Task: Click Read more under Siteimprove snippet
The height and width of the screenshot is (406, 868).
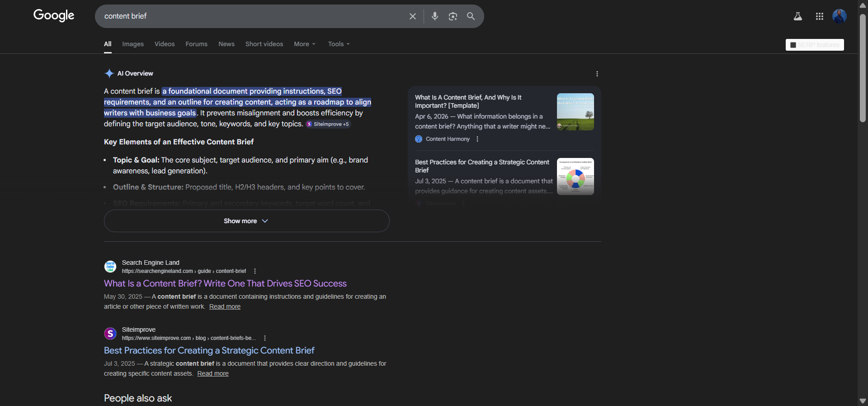Action: tap(213, 373)
